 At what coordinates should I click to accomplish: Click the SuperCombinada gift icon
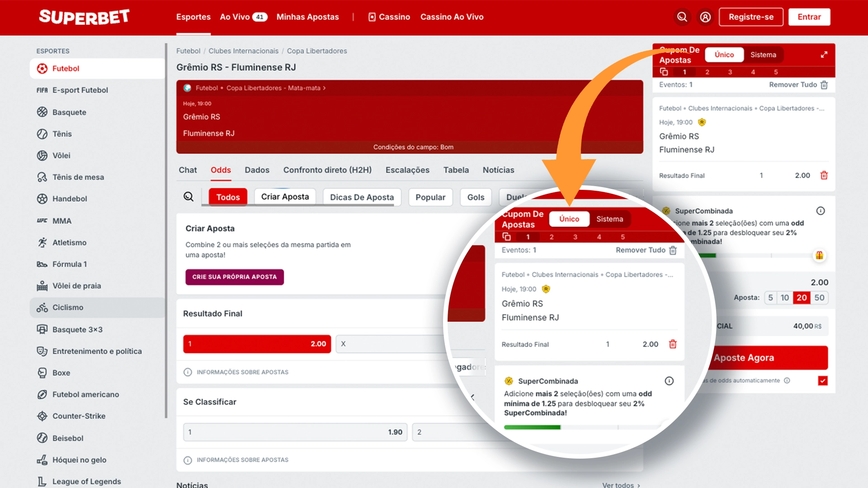point(819,256)
